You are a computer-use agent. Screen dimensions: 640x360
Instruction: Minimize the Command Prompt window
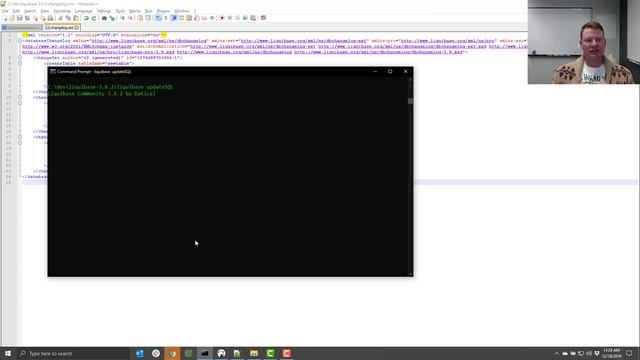[x=375, y=71]
